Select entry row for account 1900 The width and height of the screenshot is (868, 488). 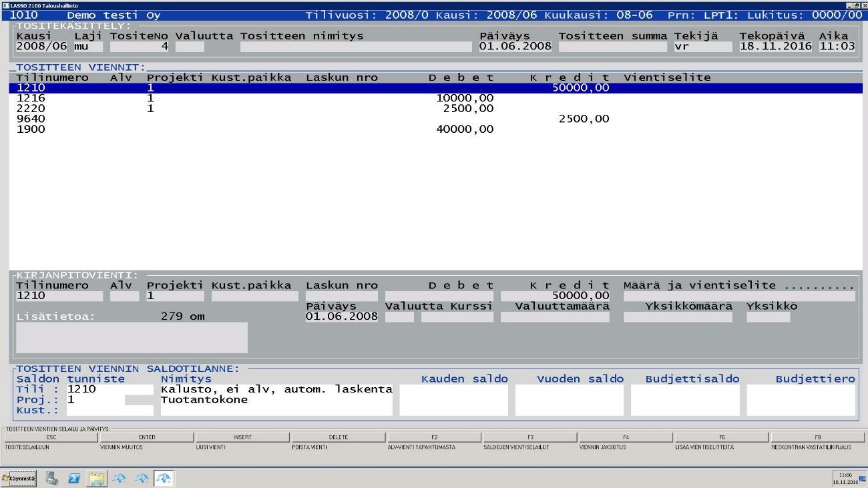(x=435, y=130)
